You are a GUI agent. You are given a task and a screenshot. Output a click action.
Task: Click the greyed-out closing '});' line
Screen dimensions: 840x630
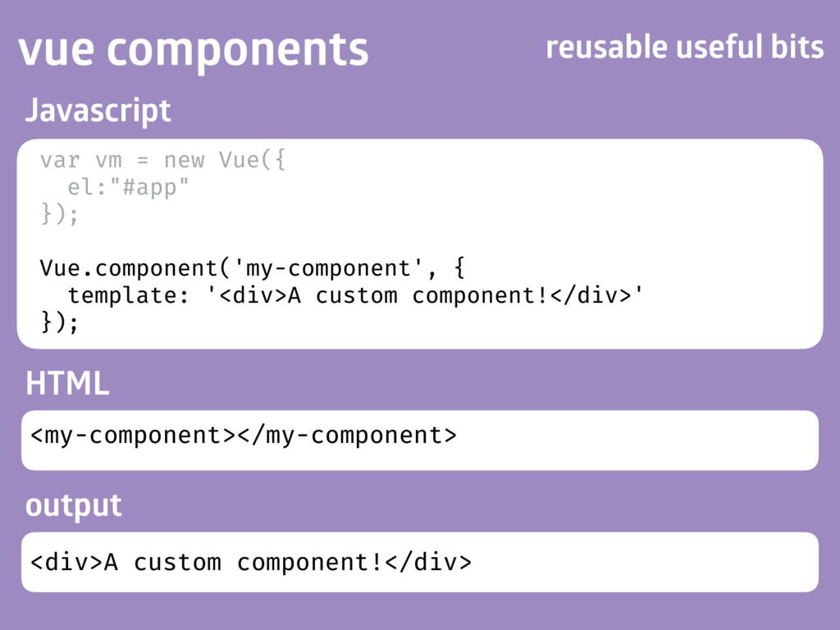59,215
